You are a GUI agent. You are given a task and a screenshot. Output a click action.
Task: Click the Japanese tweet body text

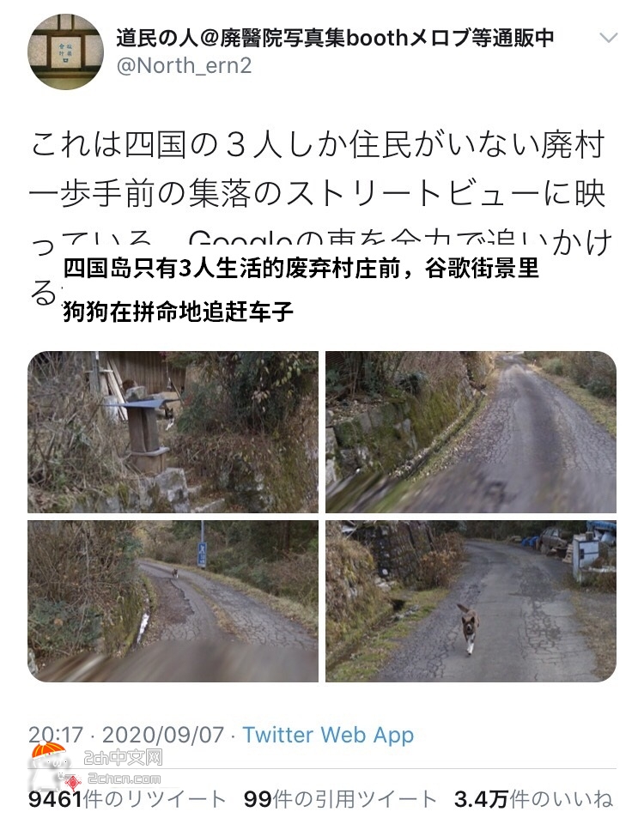pos(319,215)
